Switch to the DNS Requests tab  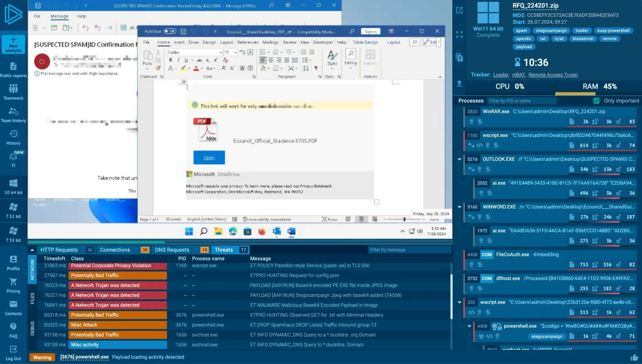click(172, 250)
